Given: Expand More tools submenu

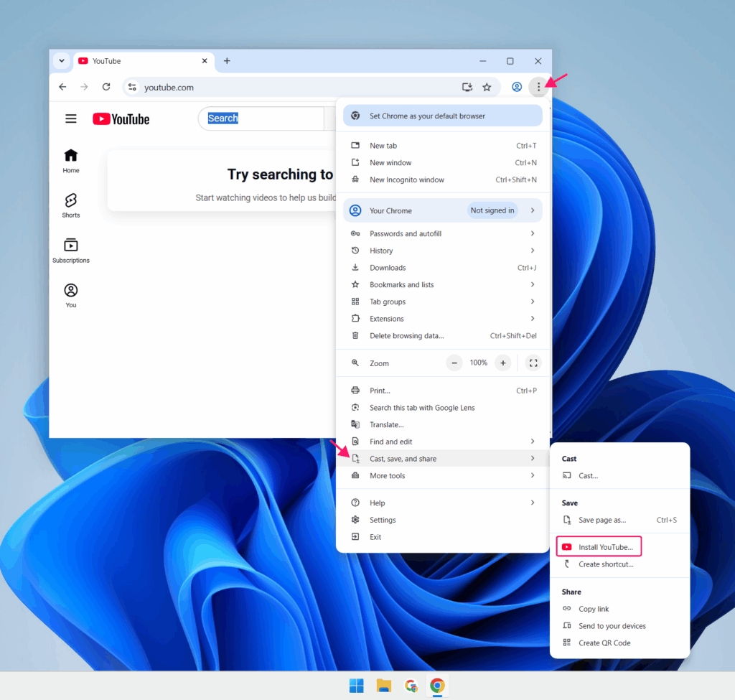Looking at the screenshot, I should pyautogui.click(x=442, y=475).
